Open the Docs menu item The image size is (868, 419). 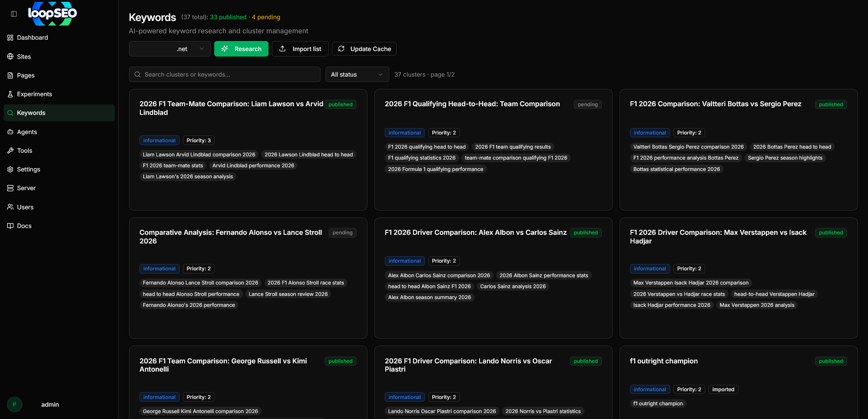59,226
